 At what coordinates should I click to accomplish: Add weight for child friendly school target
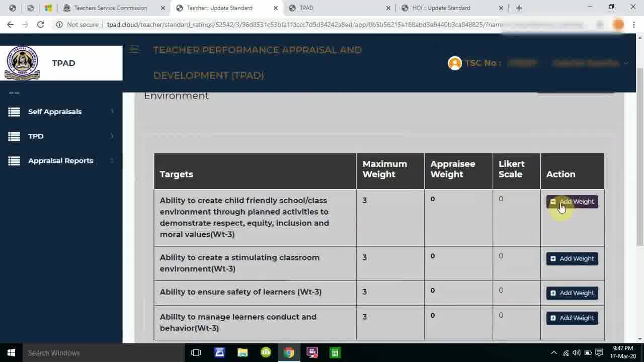coord(572,202)
